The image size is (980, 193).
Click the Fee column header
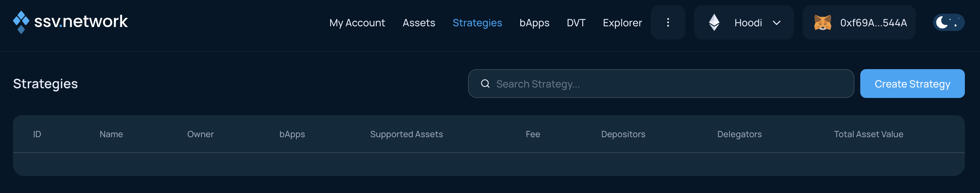coord(533,134)
